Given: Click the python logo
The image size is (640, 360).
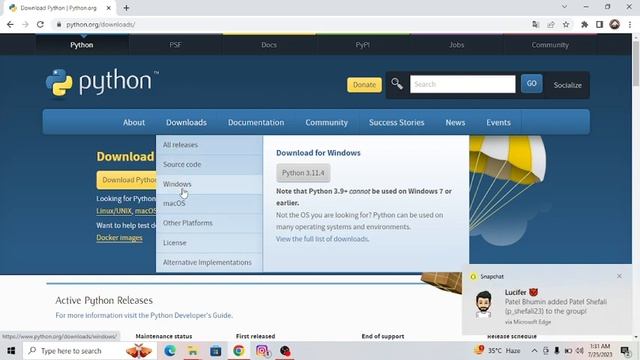Looking at the screenshot, I should click(102, 83).
